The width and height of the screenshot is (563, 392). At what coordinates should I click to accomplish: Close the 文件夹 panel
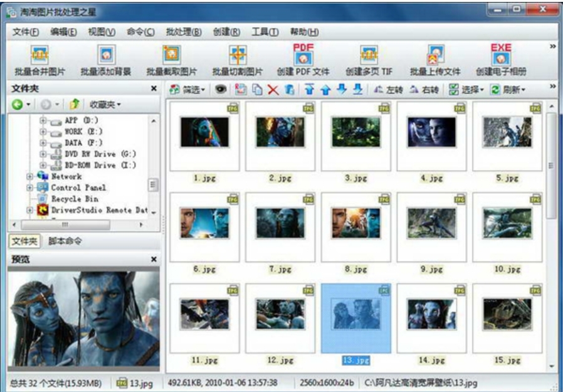(x=154, y=88)
